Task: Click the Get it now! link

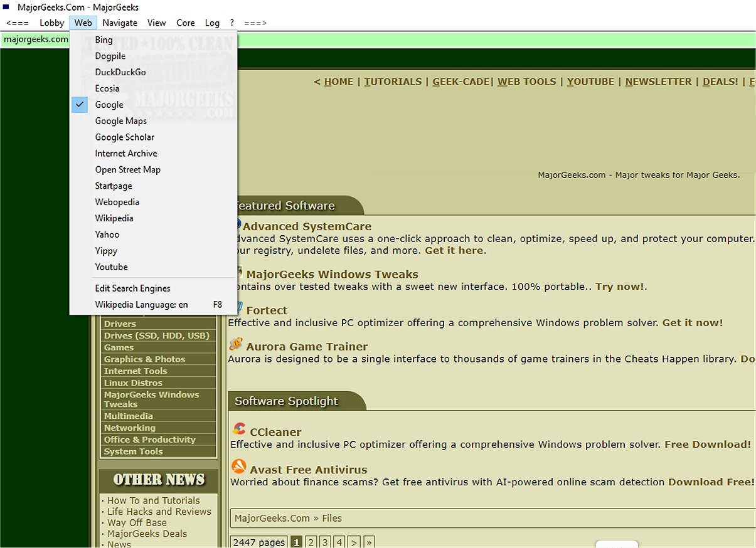Action: coord(693,323)
